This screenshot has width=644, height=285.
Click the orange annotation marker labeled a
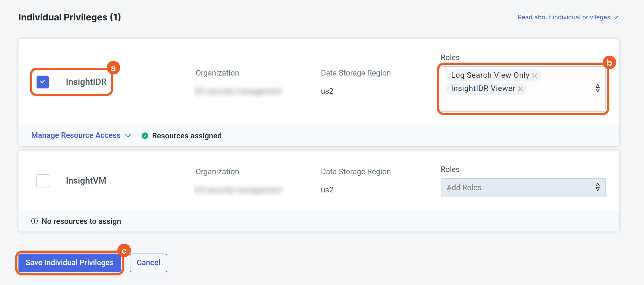(x=113, y=68)
